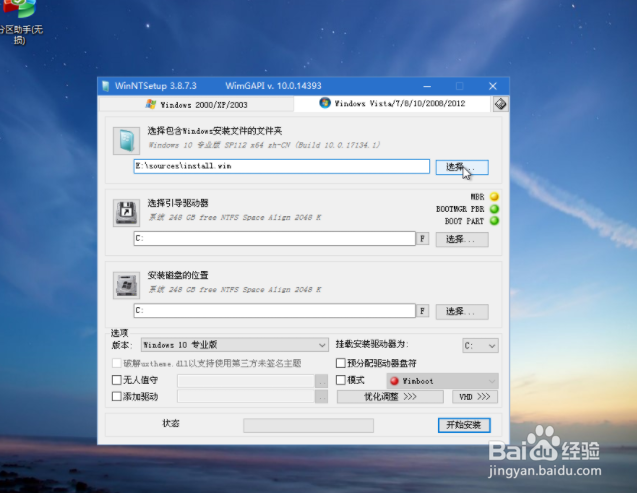The width and height of the screenshot is (637, 493).
Task: Enable the unattended install checkbox
Action: coord(117,380)
